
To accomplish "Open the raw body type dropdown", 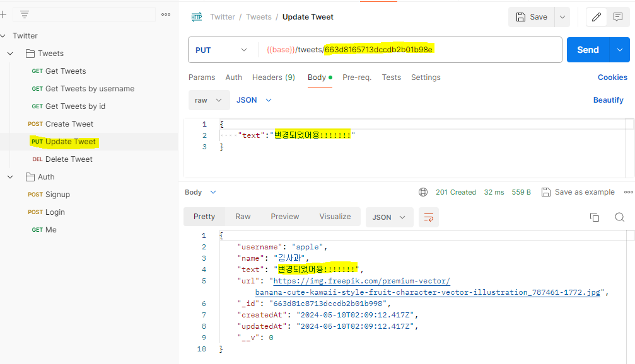I will (209, 100).
